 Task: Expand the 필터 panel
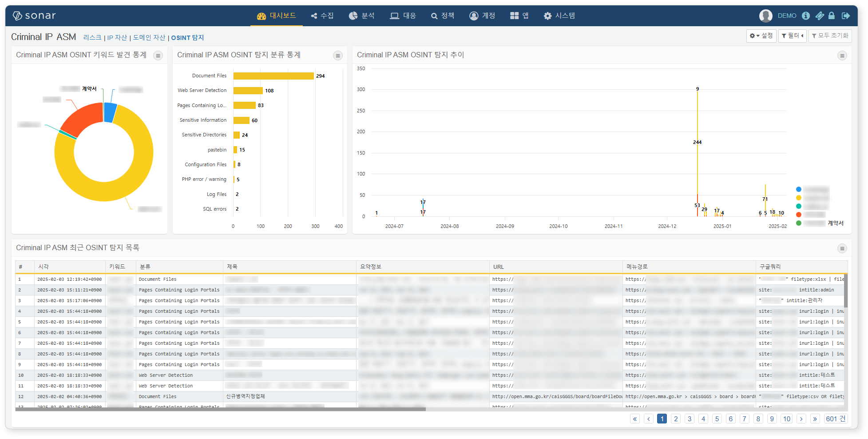pos(793,36)
